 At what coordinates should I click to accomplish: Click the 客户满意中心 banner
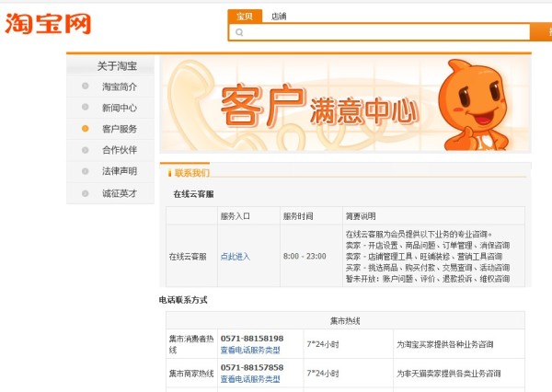click(345, 105)
